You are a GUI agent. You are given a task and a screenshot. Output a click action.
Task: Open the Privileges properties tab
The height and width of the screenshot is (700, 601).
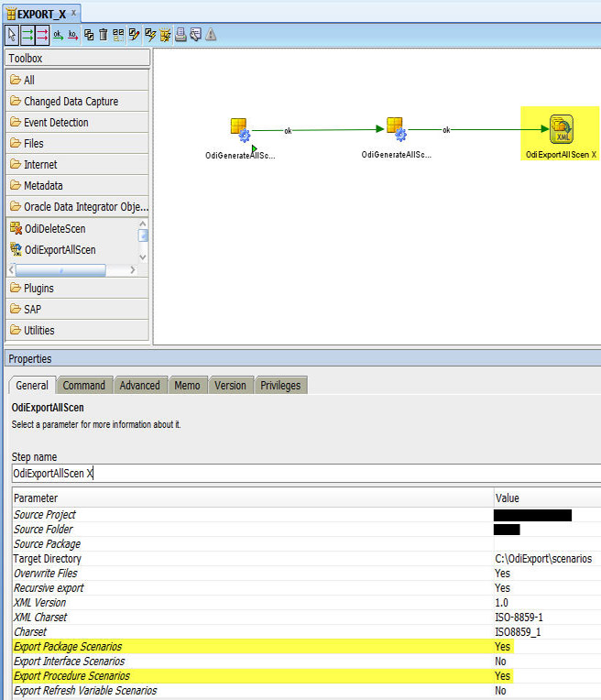280,386
